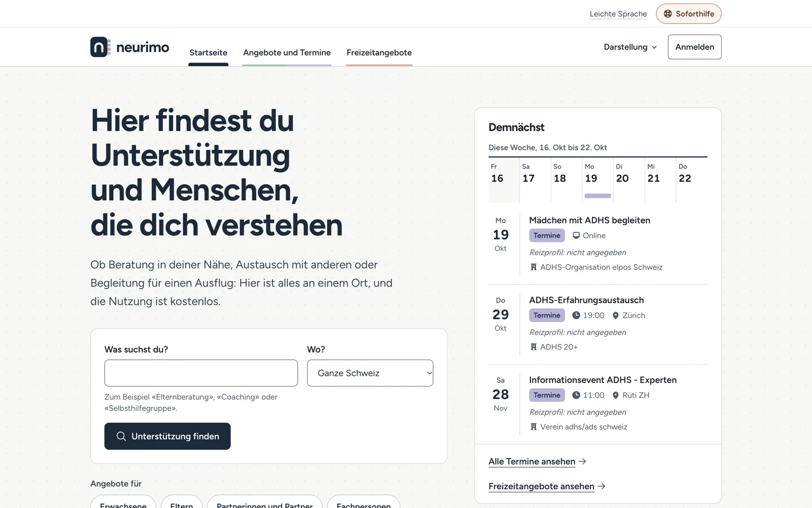The width and height of the screenshot is (812, 508).
Task: Click the organisation icon beside ADHS-Organisation elpos Schweiz
Action: pos(533,267)
